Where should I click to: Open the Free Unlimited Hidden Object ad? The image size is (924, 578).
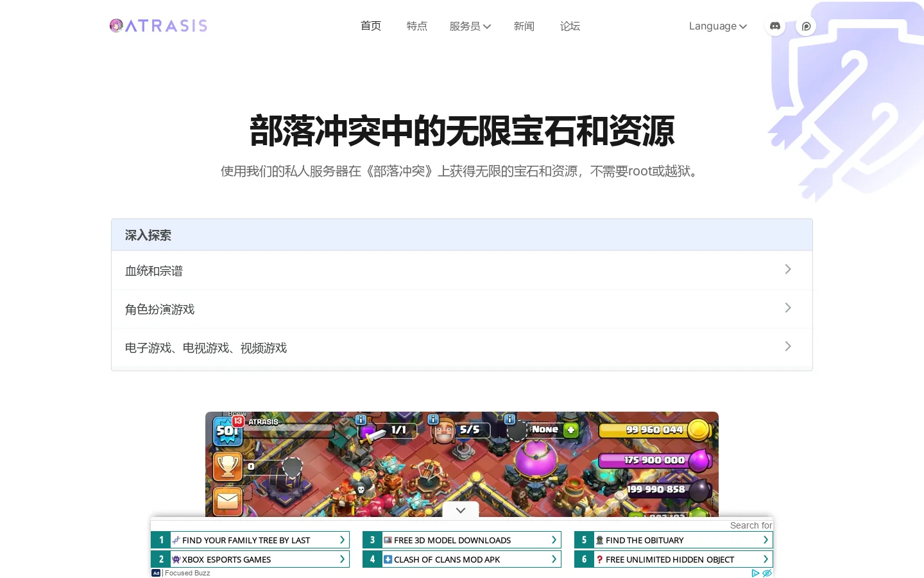coord(674,559)
